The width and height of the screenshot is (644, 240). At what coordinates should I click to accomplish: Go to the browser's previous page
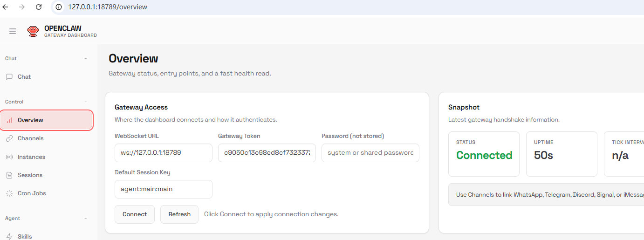click(6, 7)
